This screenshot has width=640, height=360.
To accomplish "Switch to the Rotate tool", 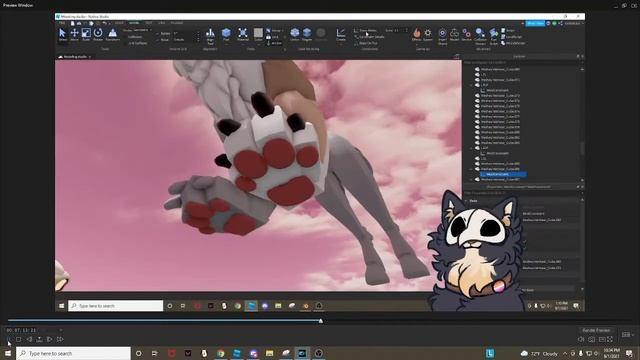I will point(98,34).
